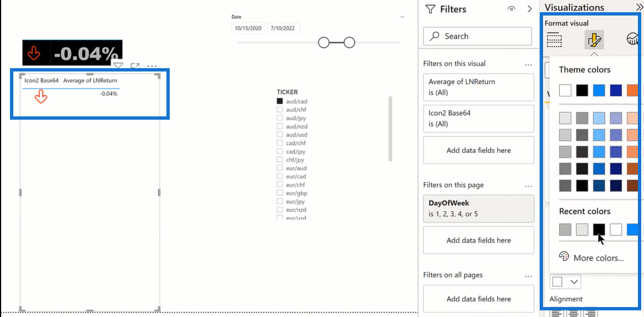
Task: Collapse the Filters pane with its chevron
Action: [529, 9]
